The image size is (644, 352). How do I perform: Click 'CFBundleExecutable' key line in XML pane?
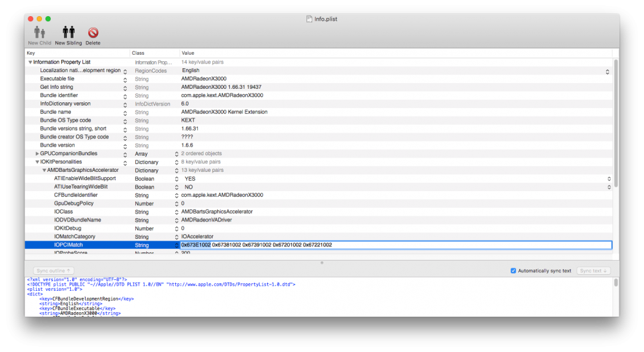[77, 308]
